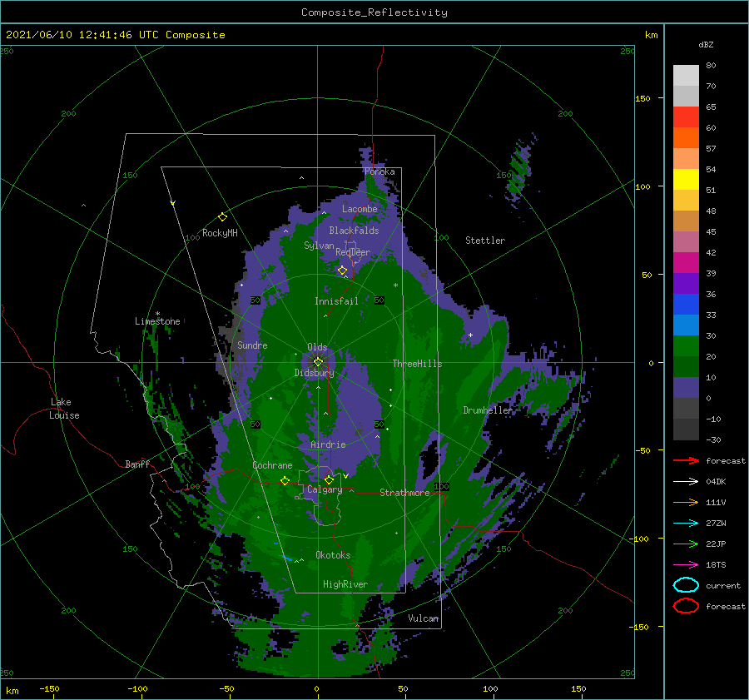Select the yellow 51-54 dBZ color swatch
This screenshot has width=749, height=700.
pyautogui.click(x=686, y=180)
